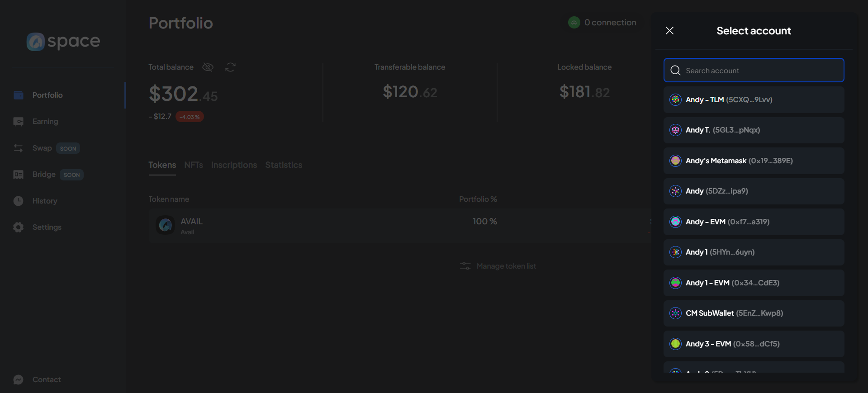Switch to the NFTs tab

pyautogui.click(x=194, y=165)
